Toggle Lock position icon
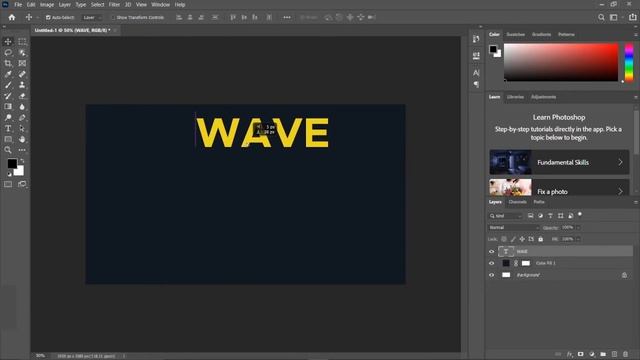Screen dimensions: 640x360 point(522,239)
